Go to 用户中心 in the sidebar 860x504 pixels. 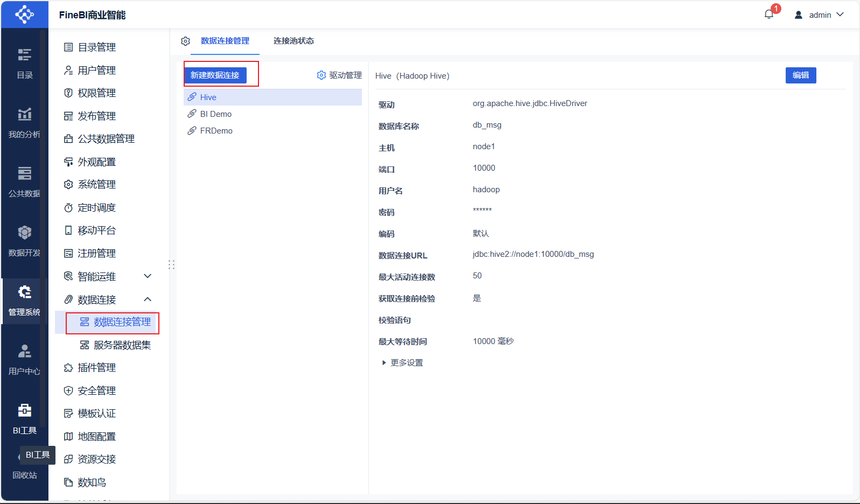click(24, 359)
